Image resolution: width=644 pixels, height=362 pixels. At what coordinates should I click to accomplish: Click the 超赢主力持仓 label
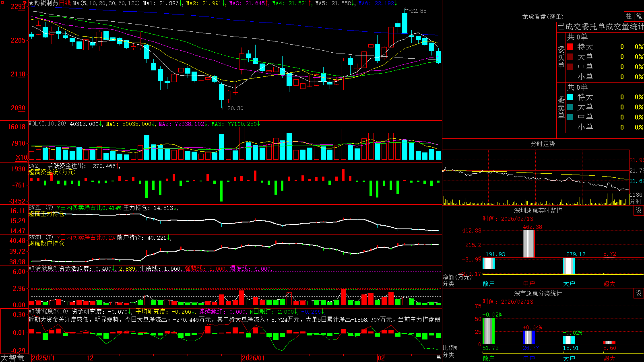click(x=46, y=214)
